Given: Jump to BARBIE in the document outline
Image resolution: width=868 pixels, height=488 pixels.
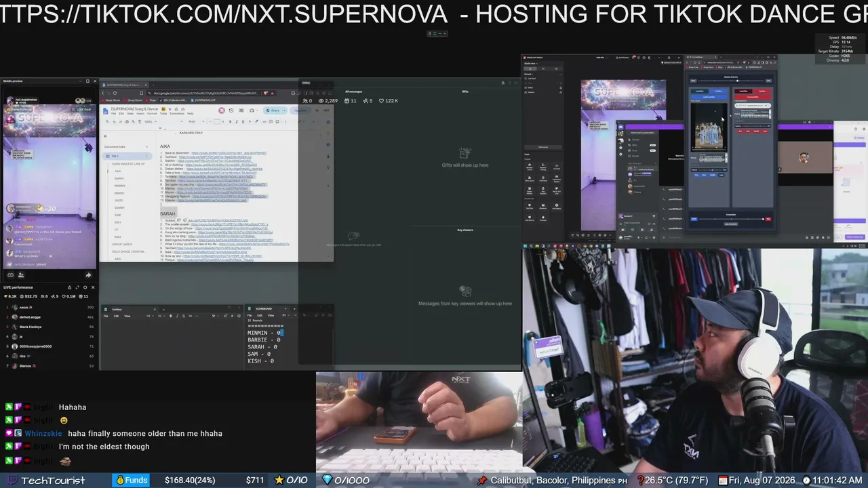Looking at the screenshot, I should point(119,192).
